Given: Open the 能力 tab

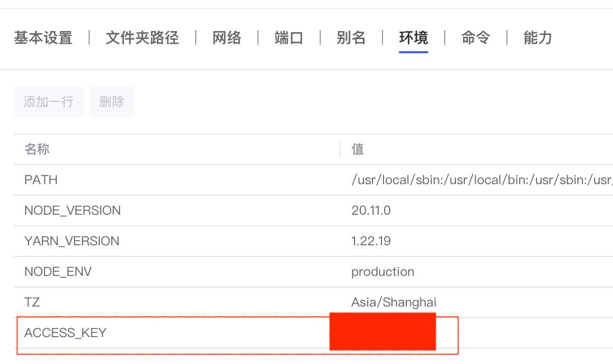Looking at the screenshot, I should [538, 38].
